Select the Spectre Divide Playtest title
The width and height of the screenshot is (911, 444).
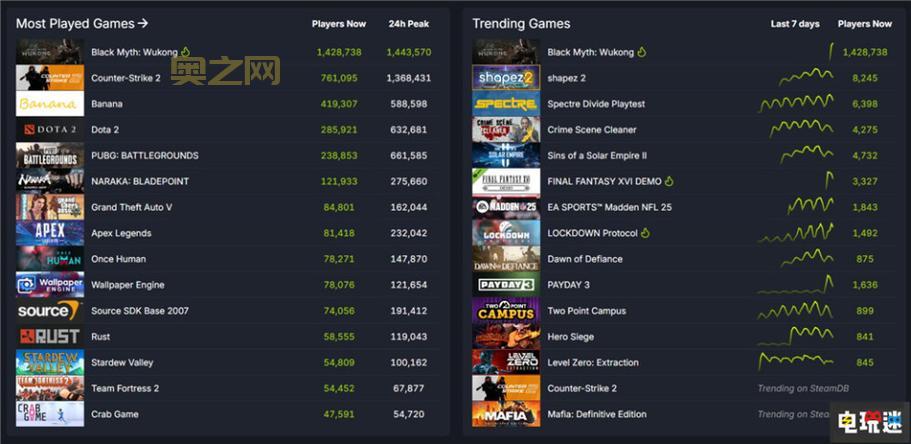pos(596,104)
